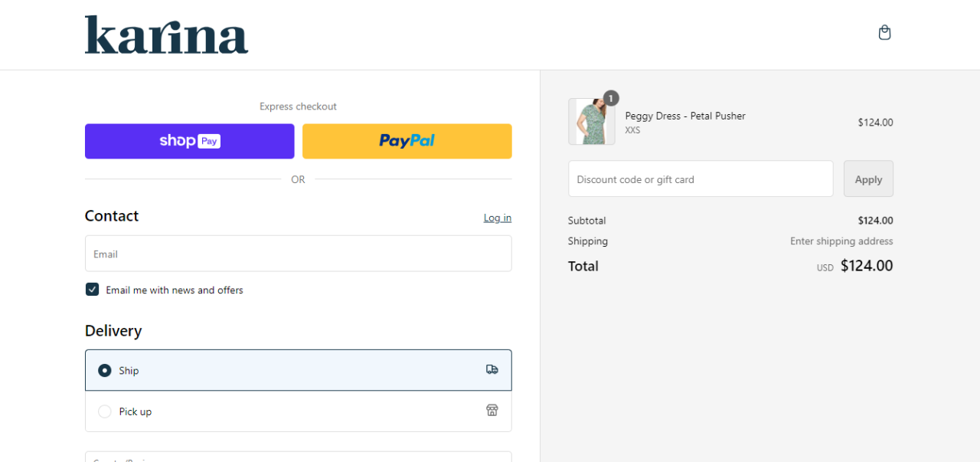Image resolution: width=980 pixels, height=462 pixels.
Task: Click the karina store logo
Action: pyautogui.click(x=166, y=35)
